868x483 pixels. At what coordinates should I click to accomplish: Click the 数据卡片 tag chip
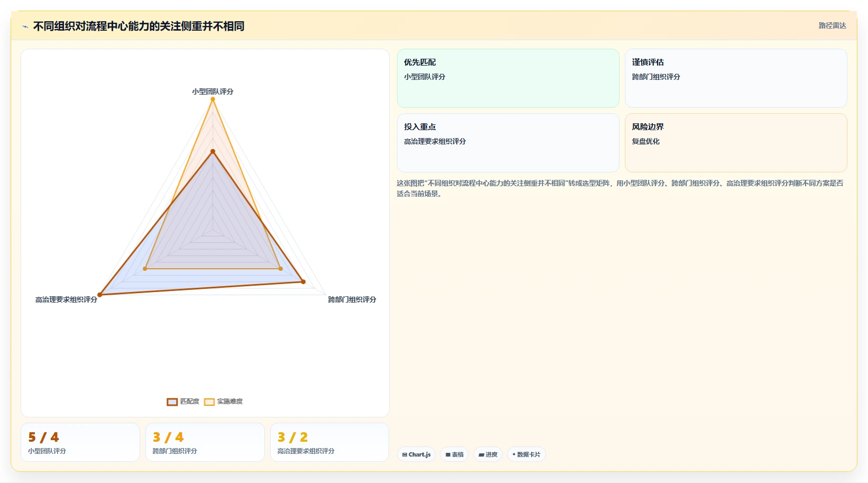pyautogui.click(x=527, y=454)
